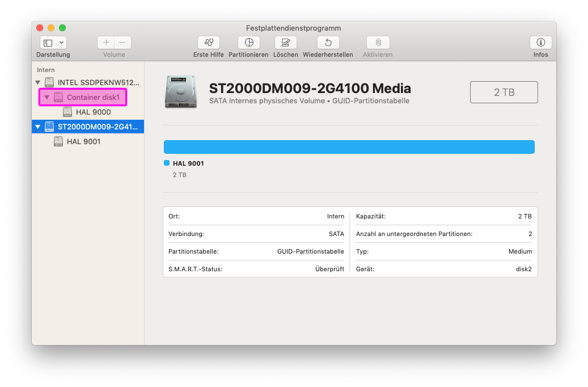Image resolution: width=588 pixels, height=387 pixels.
Task: Click the Ort value Intern
Action: pyautogui.click(x=336, y=216)
